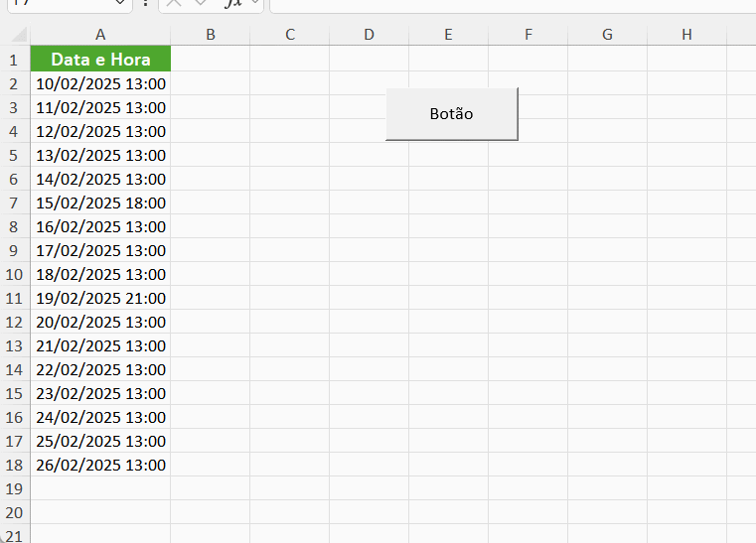The height and width of the screenshot is (543, 756).
Task: Select the column F header
Action: point(528,35)
